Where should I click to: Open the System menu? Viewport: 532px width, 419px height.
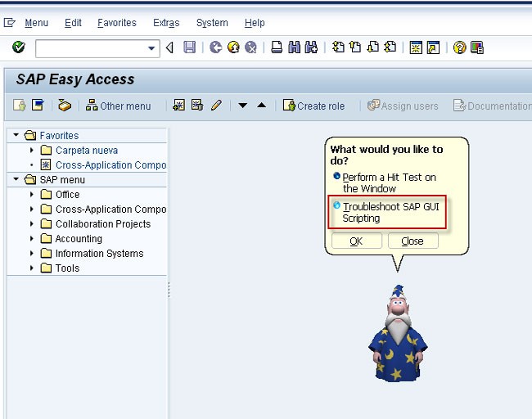tap(212, 23)
